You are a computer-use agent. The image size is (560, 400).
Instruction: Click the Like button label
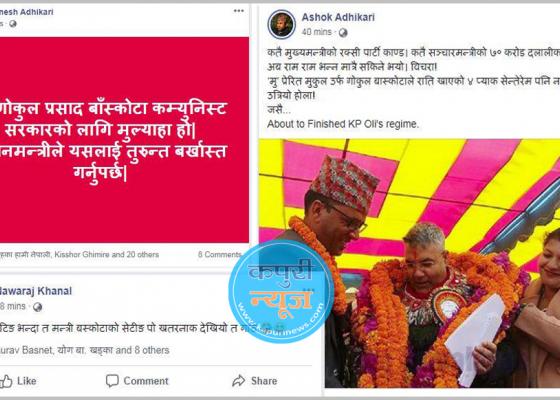point(27,381)
